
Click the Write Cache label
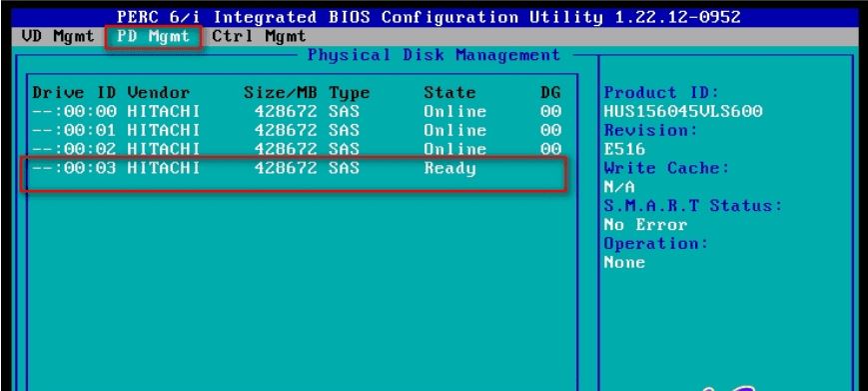pos(667,168)
